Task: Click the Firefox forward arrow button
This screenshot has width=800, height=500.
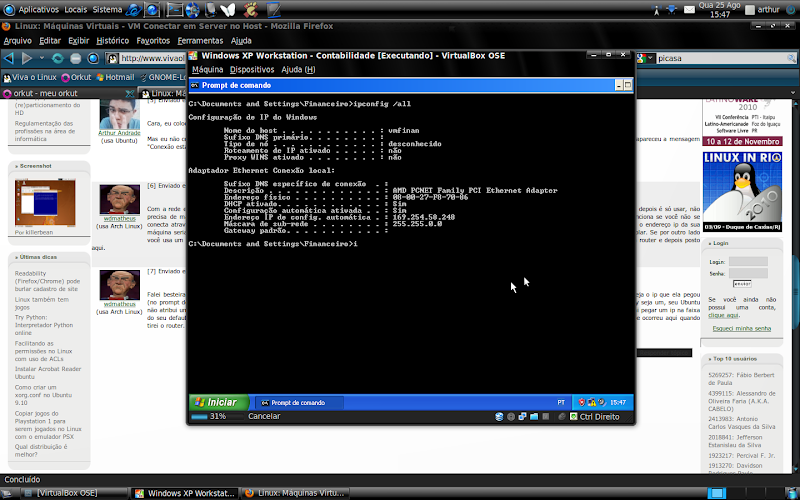Action: pyautogui.click(x=27, y=58)
